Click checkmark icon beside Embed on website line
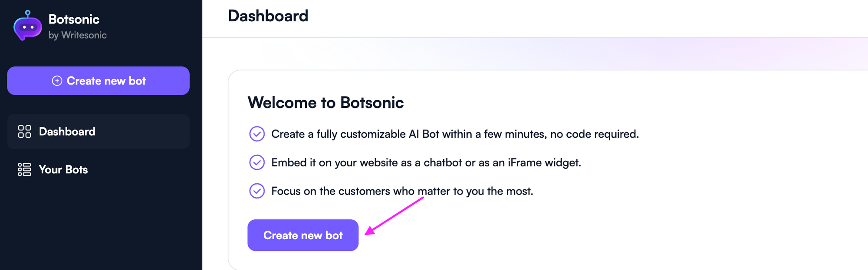The width and height of the screenshot is (868, 270). pyautogui.click(x=257, y=163)
